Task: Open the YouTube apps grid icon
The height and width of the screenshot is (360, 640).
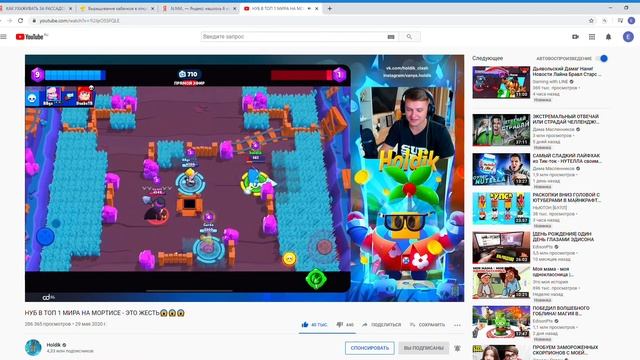Action: (x=592, y=37)
